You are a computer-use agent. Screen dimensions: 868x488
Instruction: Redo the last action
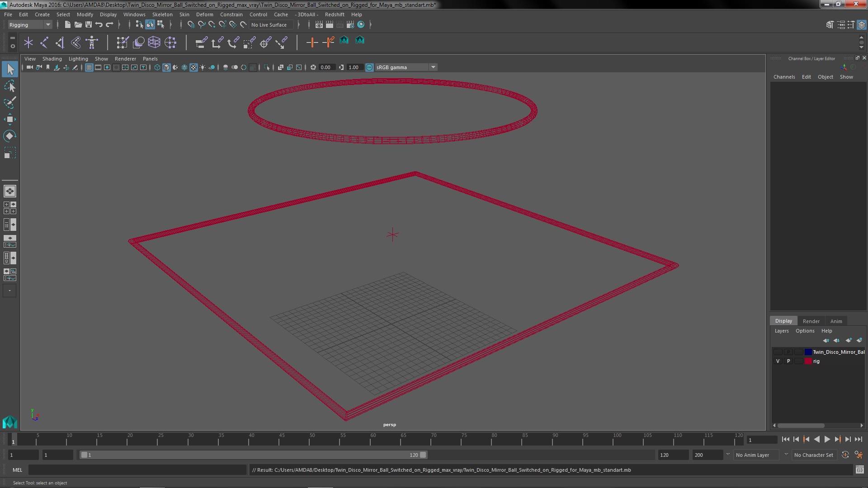pyautogui.click(x=109, y=25)
